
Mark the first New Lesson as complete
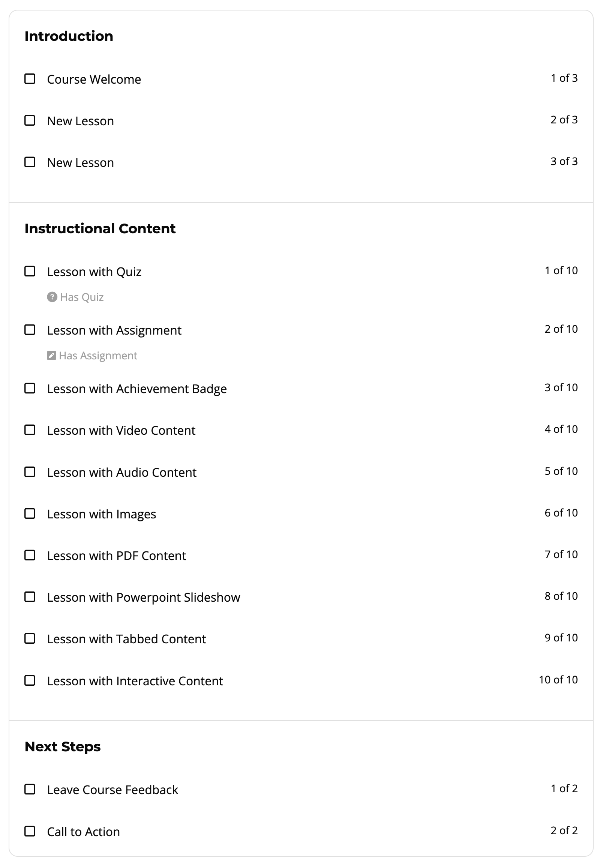(x=30, y=120)
